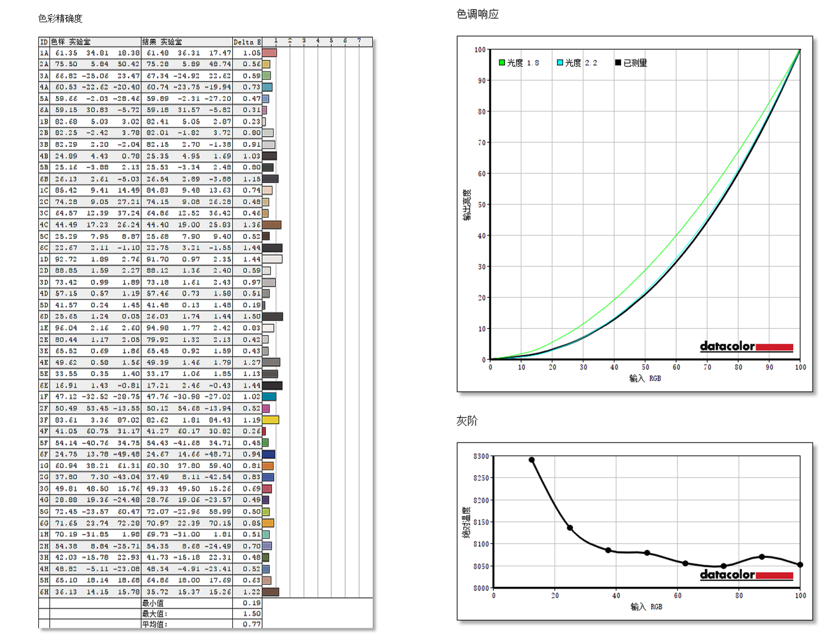The height and width of the screenshot is (637, 840).
Task: Select the last grayscale data point at input 100
Action: [x=800, y=565]
